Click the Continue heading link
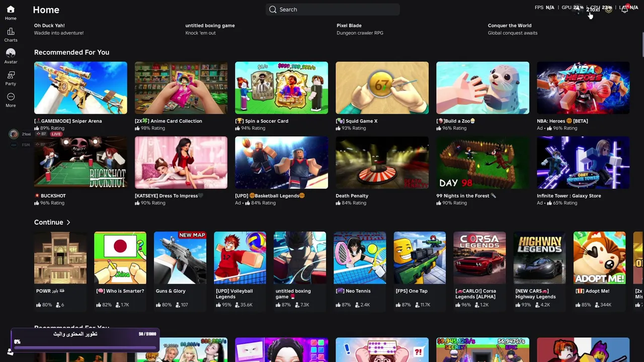The width and height of the screenshot is (644, 362). [x=49, y=222]
